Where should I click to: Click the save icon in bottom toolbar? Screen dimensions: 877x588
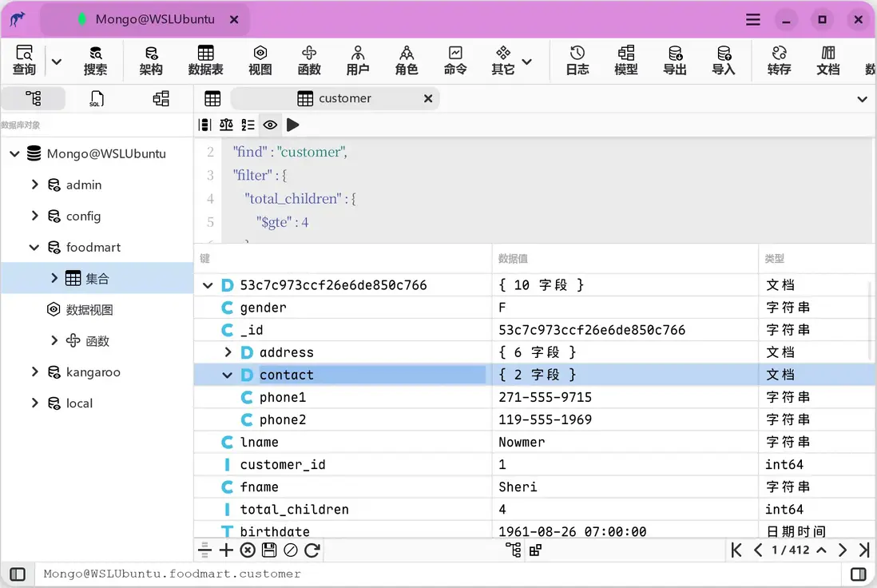pos(269,550)
